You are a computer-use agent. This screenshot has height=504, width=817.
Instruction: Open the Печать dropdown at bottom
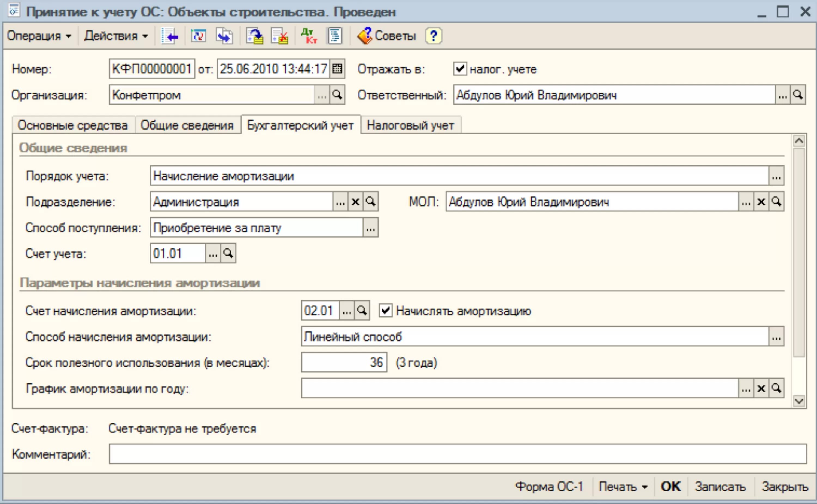[x=623, y=487]
